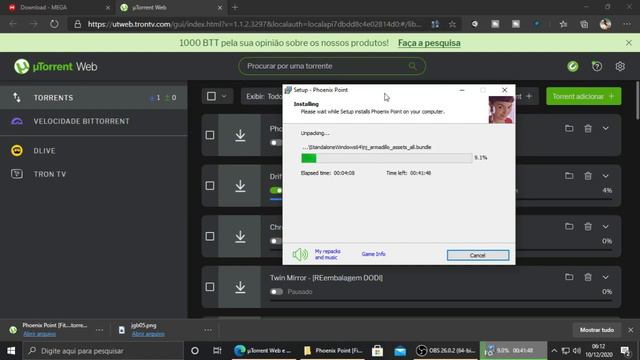The height and width of the screenshot is (360, 640).
Task: Check the second torrent row checkbox
Action: click(210, 186)
